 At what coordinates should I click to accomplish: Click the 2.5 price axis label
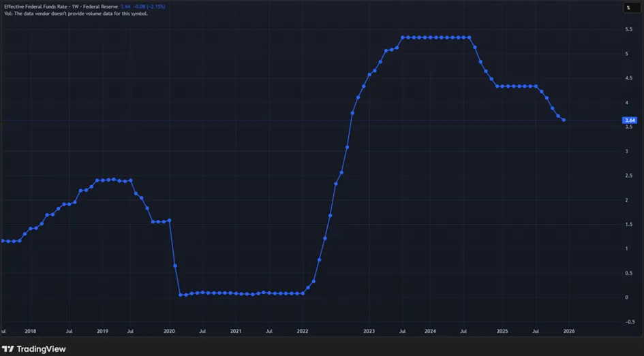click(628, 176)
